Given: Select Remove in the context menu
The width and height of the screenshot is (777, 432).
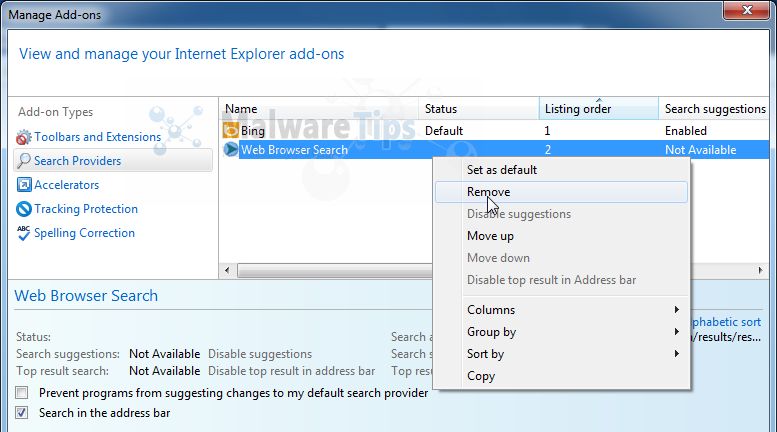Looking at the screenshot, I should [561, 192].
